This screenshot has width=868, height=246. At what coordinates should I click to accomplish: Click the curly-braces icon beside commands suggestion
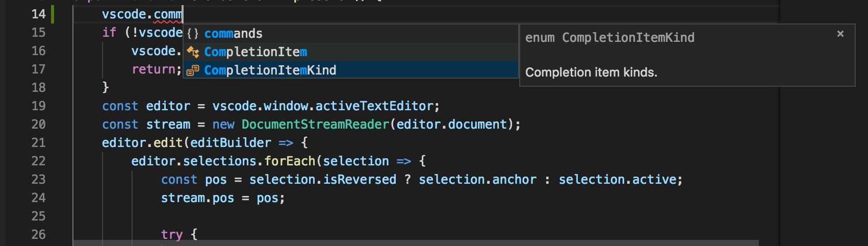point(192,34)
